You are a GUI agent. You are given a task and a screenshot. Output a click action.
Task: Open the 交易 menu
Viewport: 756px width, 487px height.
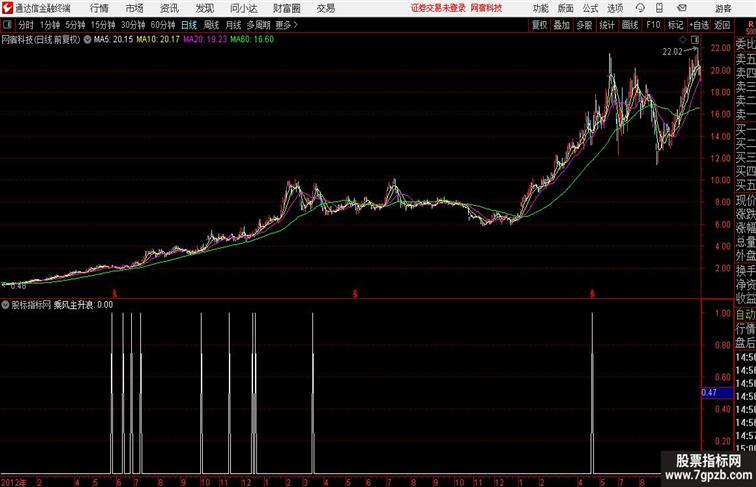pyautogui.click(x=325, y=8)
